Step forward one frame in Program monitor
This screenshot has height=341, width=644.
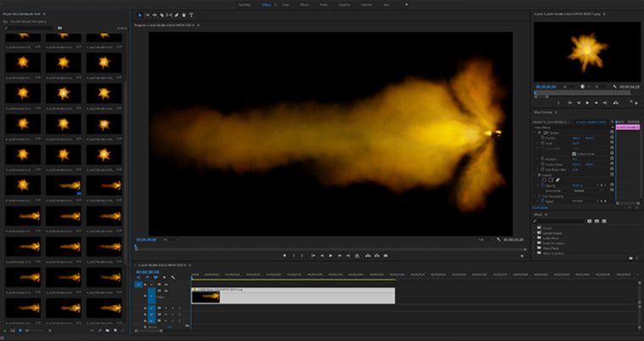pyautogui.click(x=340, y=256)
